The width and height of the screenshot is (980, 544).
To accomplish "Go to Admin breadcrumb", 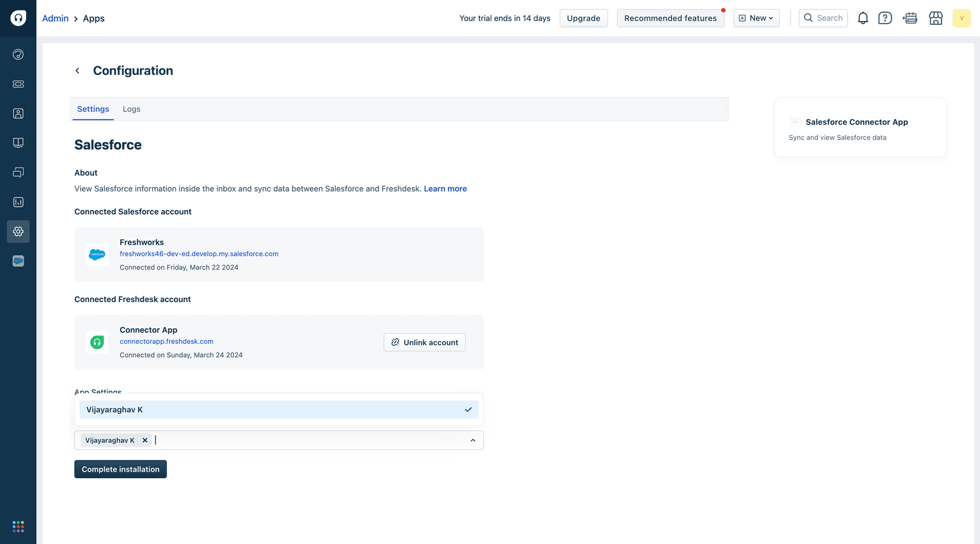I will coord(55,18).
